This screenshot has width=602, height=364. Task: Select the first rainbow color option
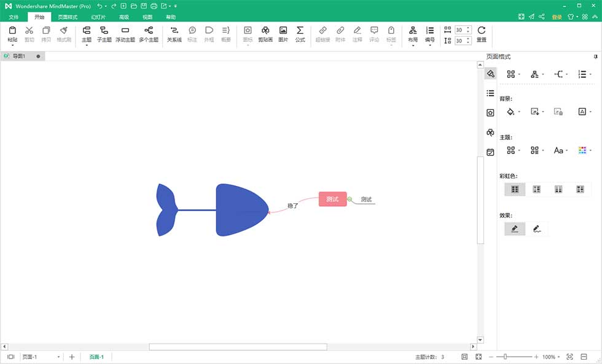coord(515,189)
